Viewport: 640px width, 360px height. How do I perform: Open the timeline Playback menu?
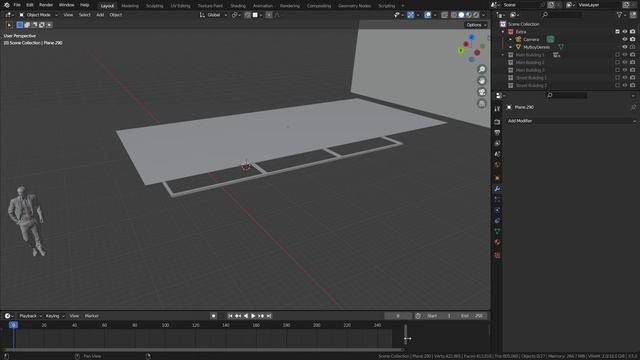(x=30, y=316)
